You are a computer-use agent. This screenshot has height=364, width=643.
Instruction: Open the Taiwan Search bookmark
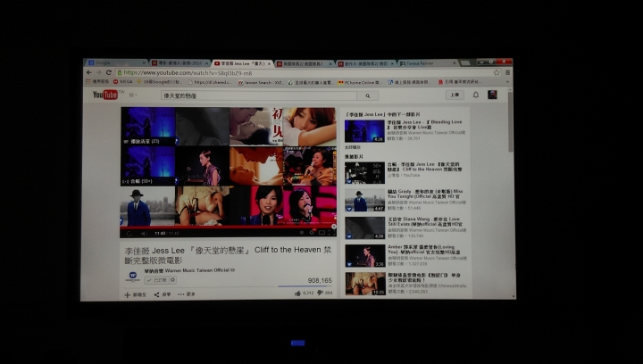pos(261,82)
